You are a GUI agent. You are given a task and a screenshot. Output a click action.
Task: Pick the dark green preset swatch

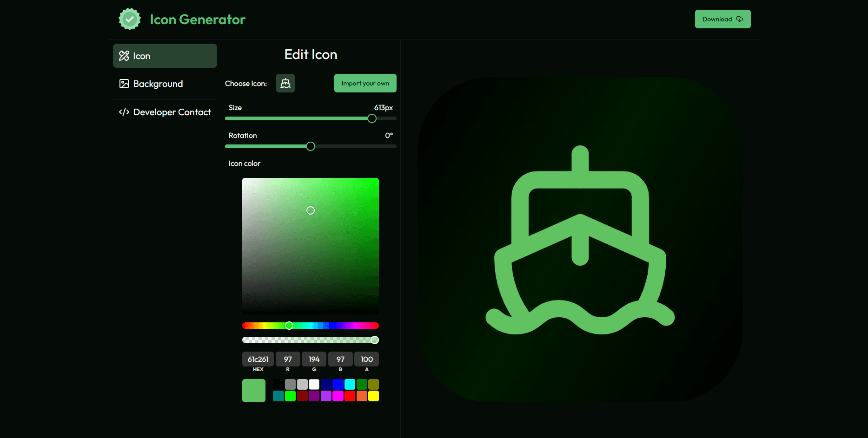coord(362,384)
